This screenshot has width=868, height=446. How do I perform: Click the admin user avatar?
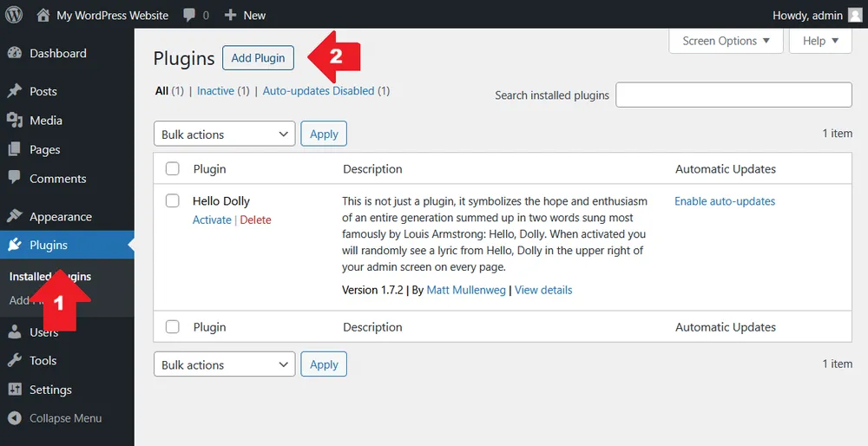tap(855, 15)
